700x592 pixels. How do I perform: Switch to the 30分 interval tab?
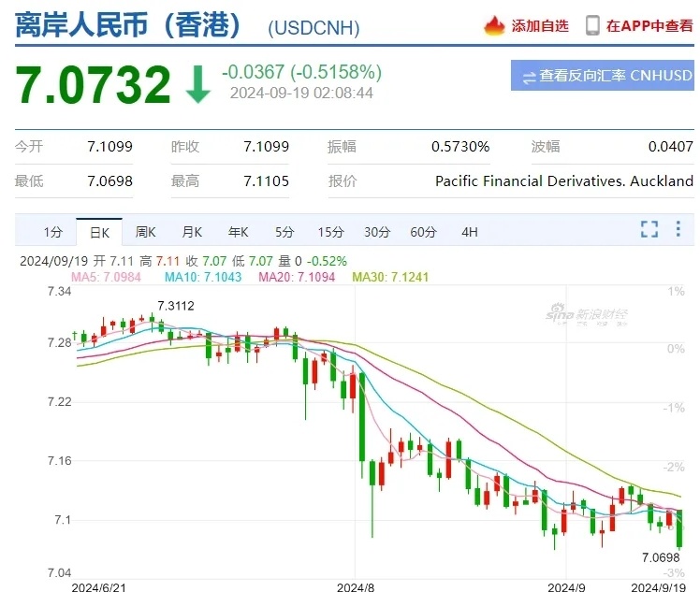click(x=377, y=232)
